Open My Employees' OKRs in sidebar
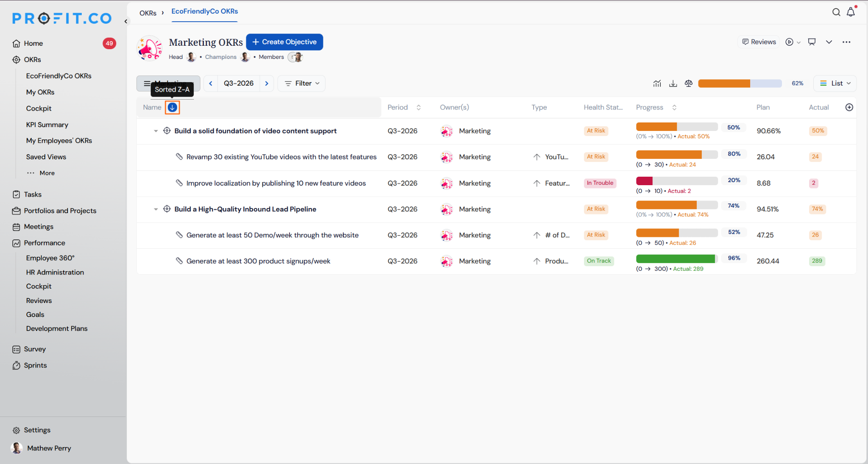Image resolution: width=868 pixels, height=464 pixels. (x=59, y=141)
